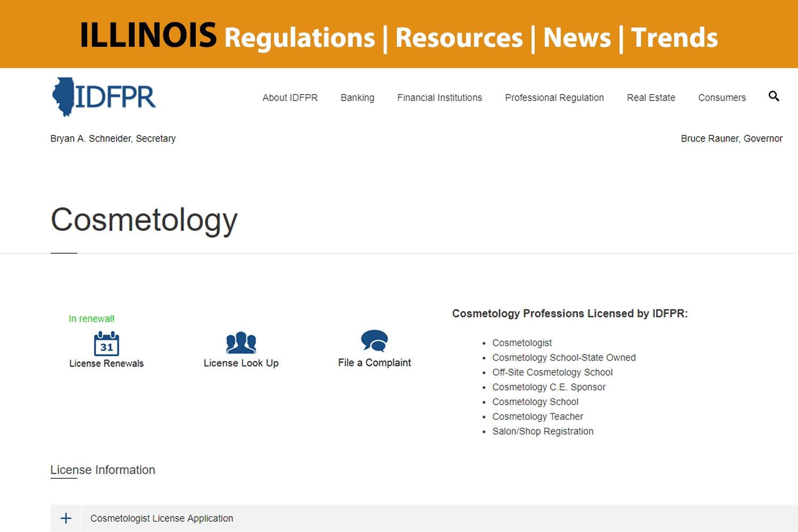
Task: Click the License Information section heading
Action: pyautogui.click(x=103, y=470)
